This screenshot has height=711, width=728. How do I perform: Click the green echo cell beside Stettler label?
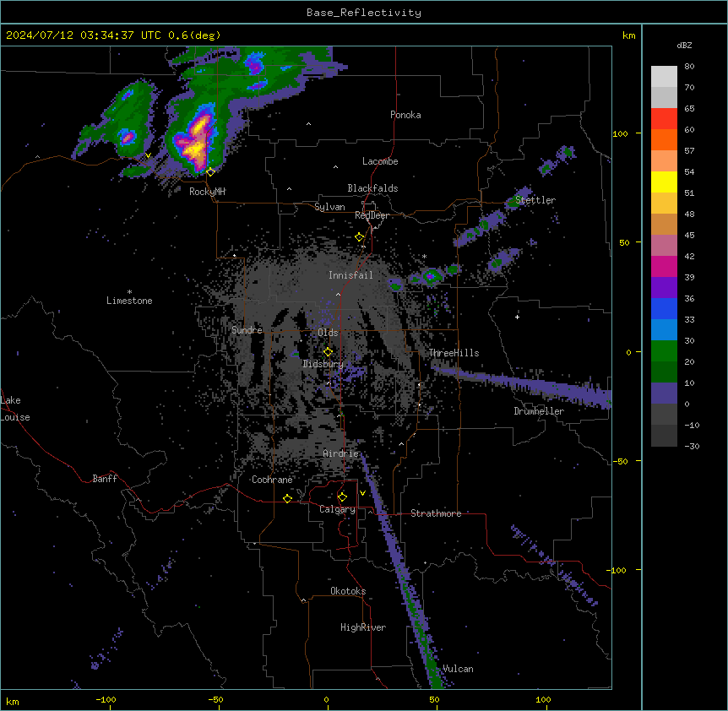click(x=514, y=201)
